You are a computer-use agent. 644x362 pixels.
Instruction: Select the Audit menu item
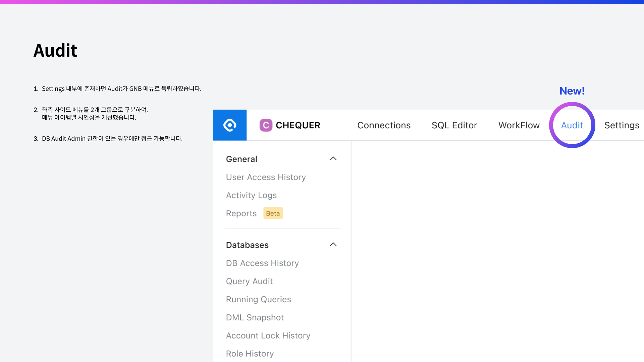click(x=572, y=125)
